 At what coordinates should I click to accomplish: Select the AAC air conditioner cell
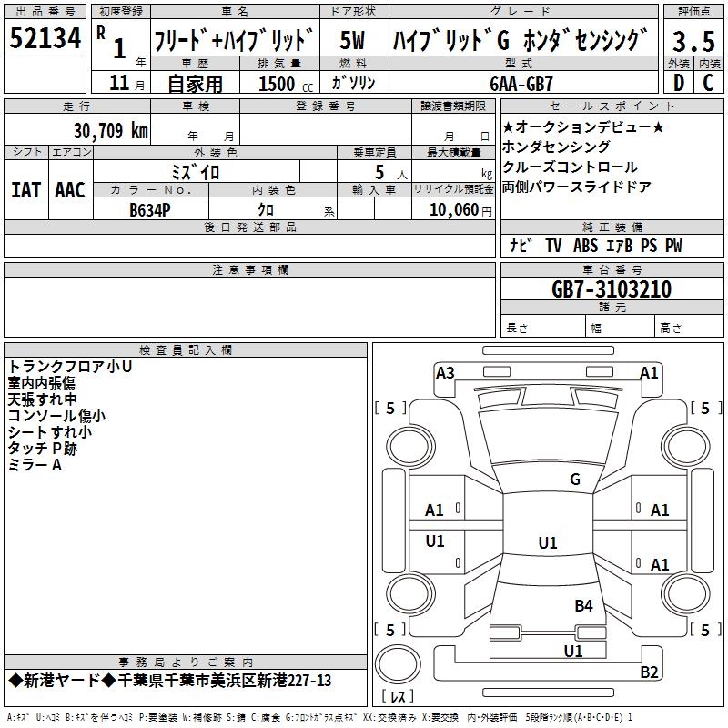point(70,189)
